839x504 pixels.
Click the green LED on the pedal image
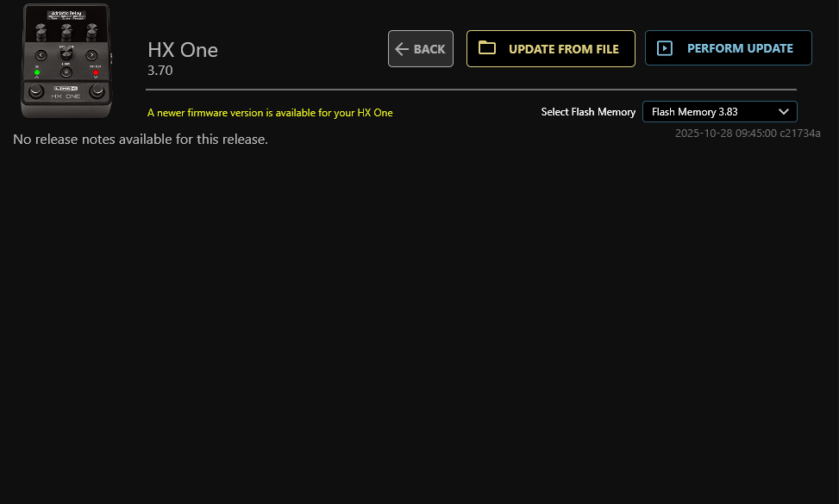[x=37, y=72]
